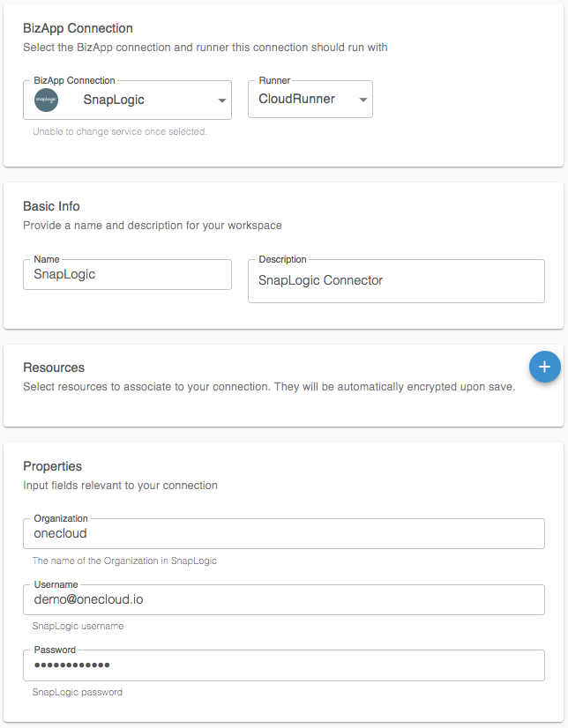Click the Username field with demo@onecloud.io

pyautogui.click(x=283, y=599)
